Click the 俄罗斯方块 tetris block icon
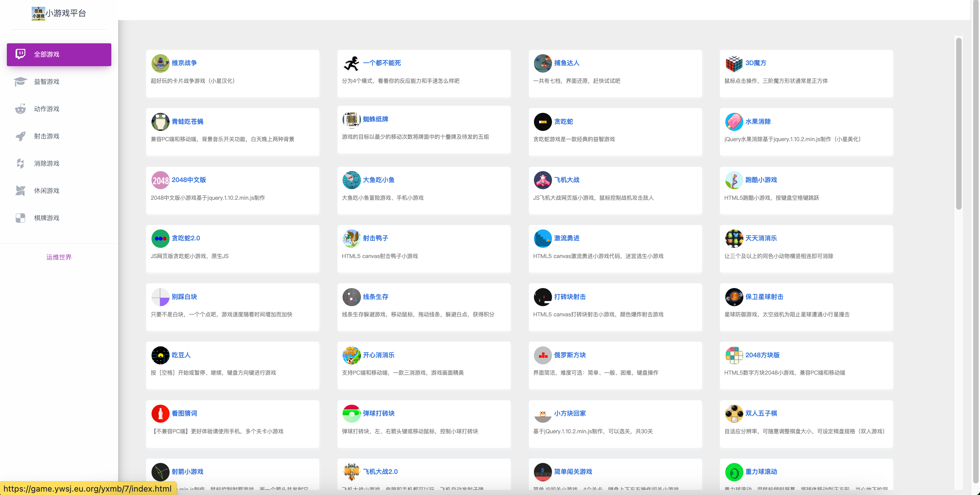This screenshot has height=495, width=980. (x=542, y=355)
